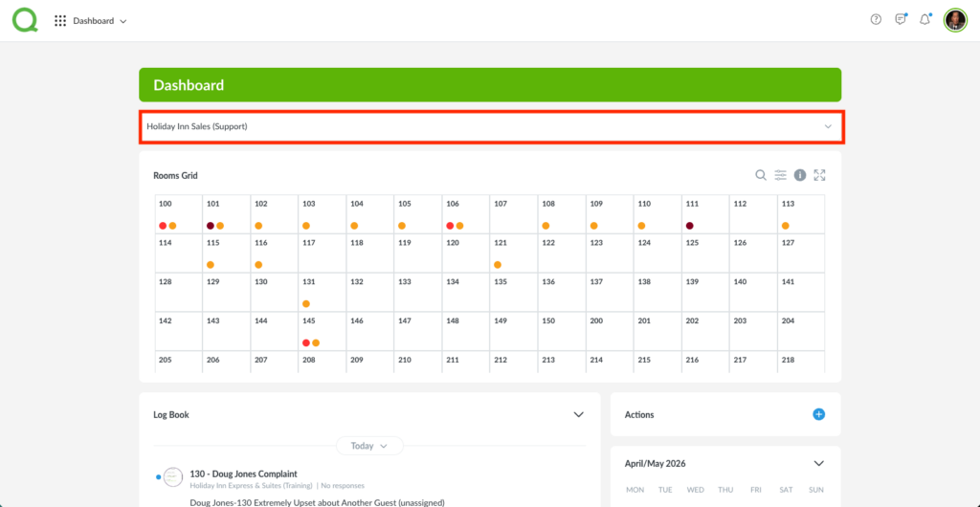Open the Doug Jones Complaint entry

(x=243, y=474)
